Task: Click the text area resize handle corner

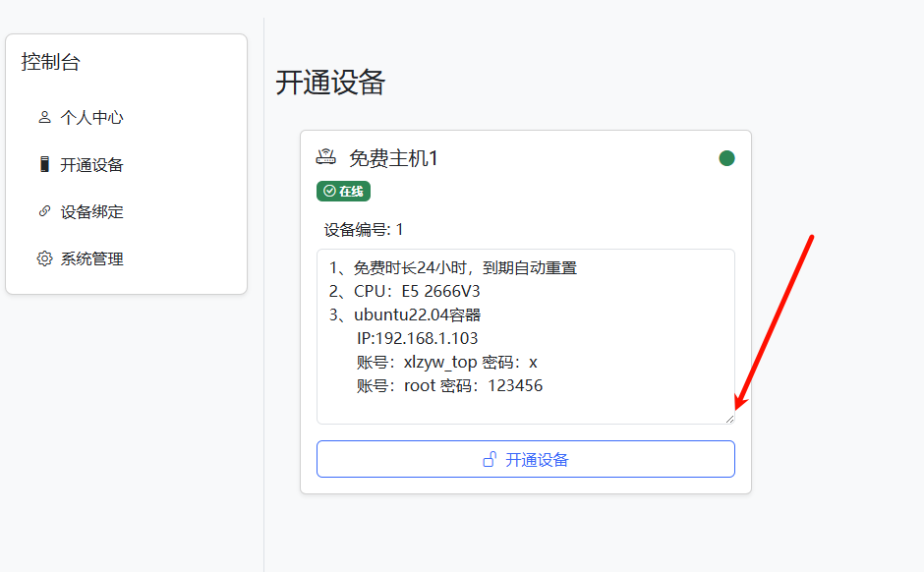Action: click(x=729, y=419)
